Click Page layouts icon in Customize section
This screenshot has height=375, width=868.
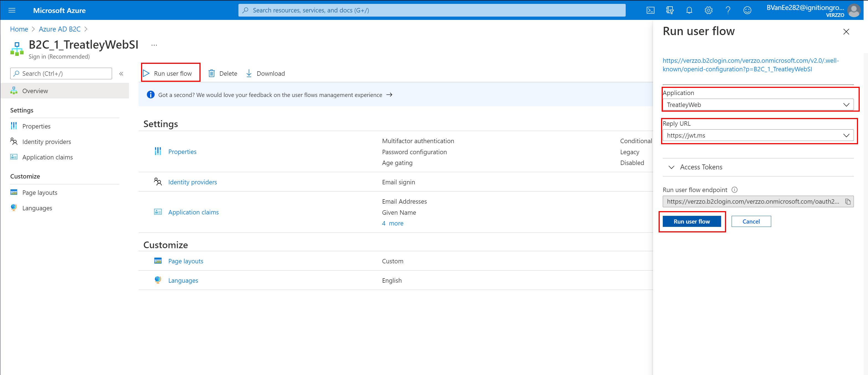tap(158, 261)
